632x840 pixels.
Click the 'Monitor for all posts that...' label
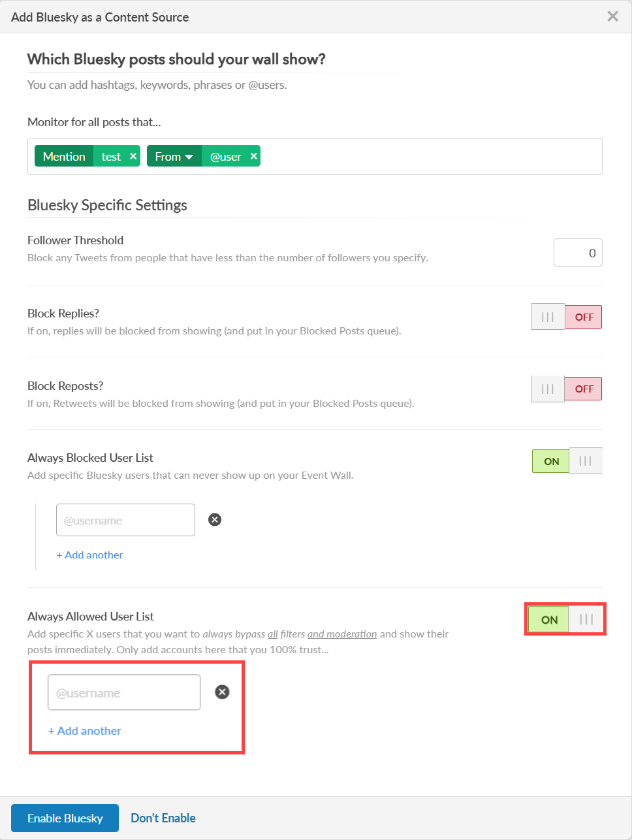[94, 122]
